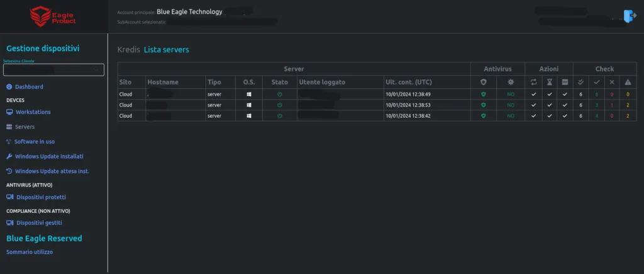This screenshot has width=644, height=274.
Task: Click the green NO in the 12:38:49 row
Action: 511,94
